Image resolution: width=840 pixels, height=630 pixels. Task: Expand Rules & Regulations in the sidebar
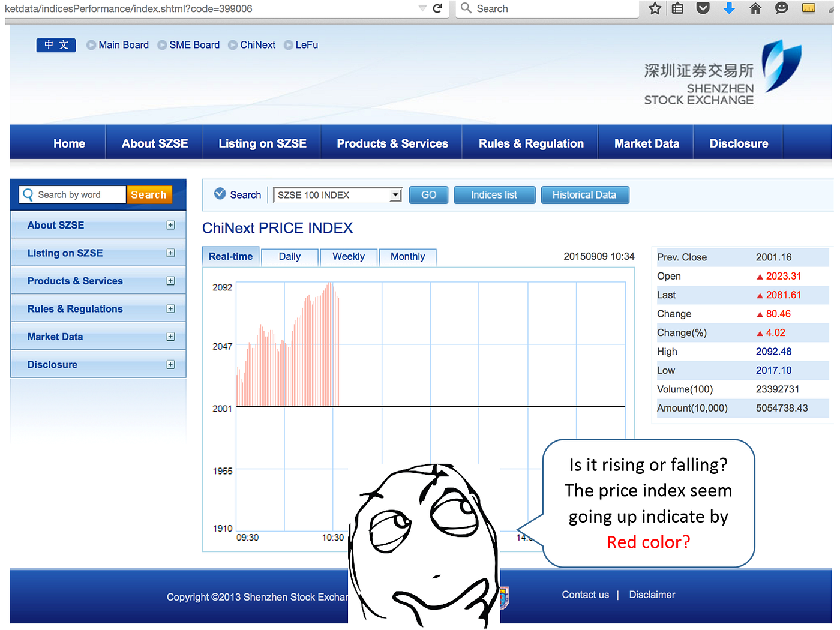[x=170, y=309]
